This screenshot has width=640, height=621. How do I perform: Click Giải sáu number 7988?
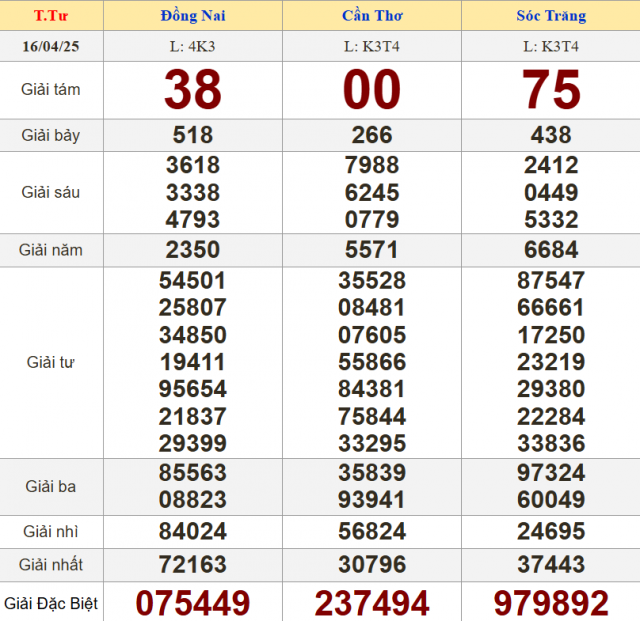point(372,165)
